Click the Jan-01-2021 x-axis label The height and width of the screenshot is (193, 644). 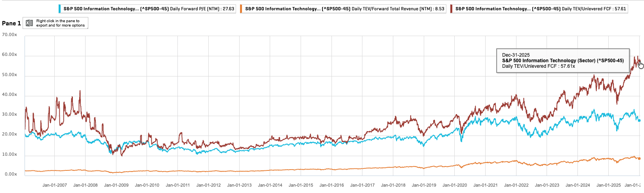coord(486,185)
